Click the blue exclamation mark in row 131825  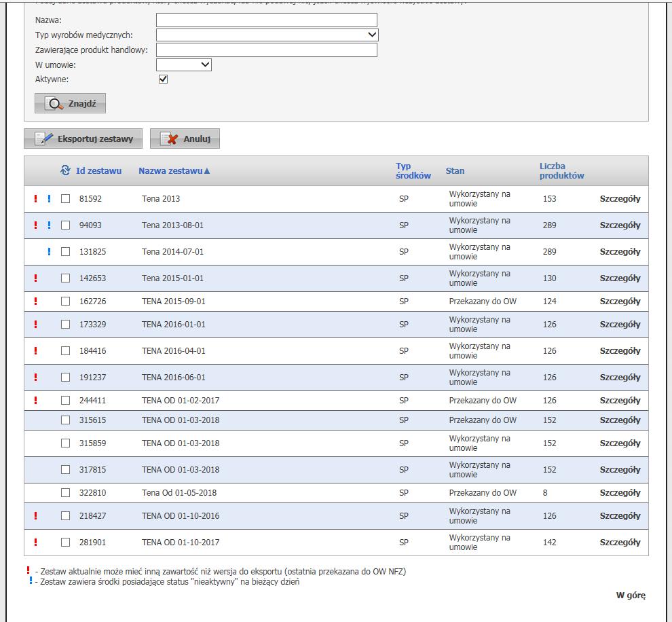50,252
